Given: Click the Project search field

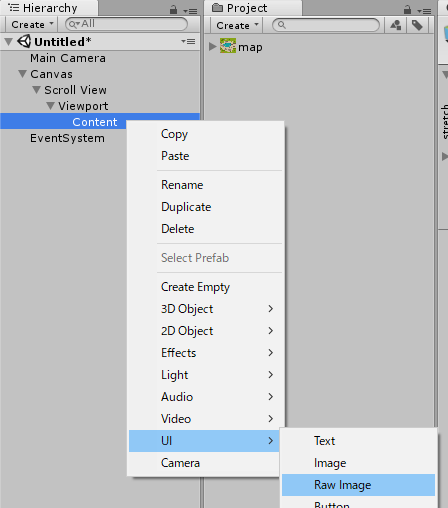Looking at the screenshot, I should tap(326, 25).
